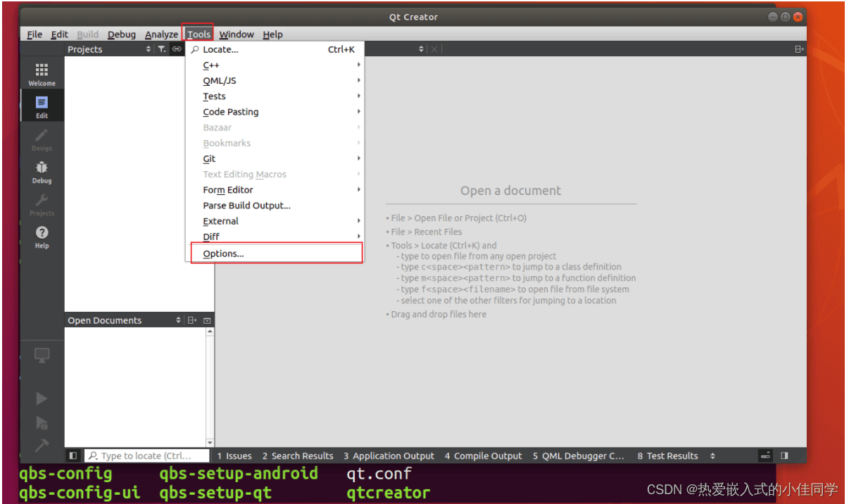Viewport: 849px width, 504px height.
Task: Open the Analyze menu
Action: 161,34
